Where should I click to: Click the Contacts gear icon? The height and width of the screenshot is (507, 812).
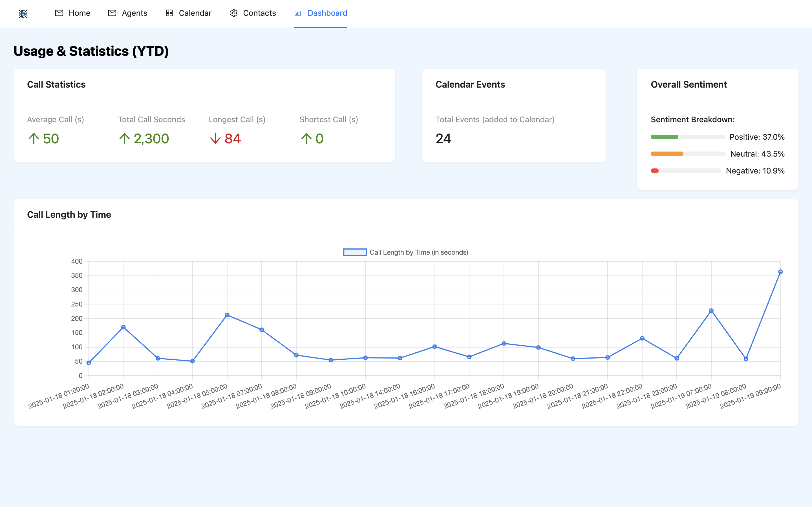click(x=233, y=13)
